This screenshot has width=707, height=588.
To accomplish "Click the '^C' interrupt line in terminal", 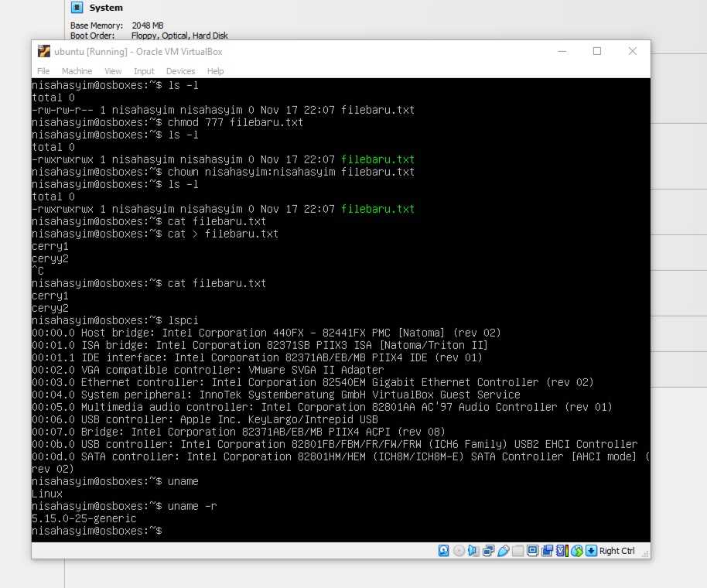I will pos(38,271).
